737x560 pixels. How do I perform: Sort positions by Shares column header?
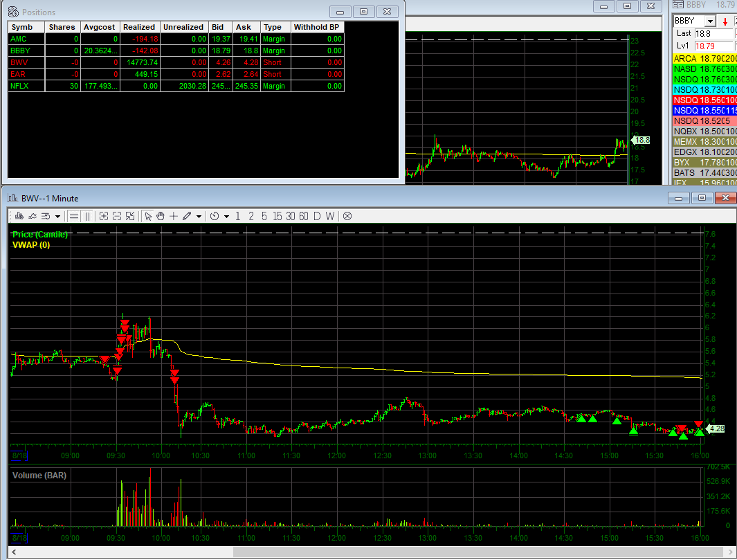click(x=62, y=27)
